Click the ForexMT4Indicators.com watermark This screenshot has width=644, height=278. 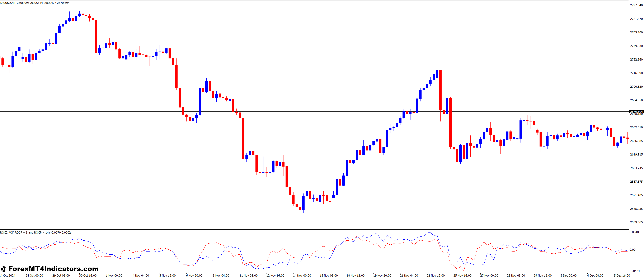[50, 269]
